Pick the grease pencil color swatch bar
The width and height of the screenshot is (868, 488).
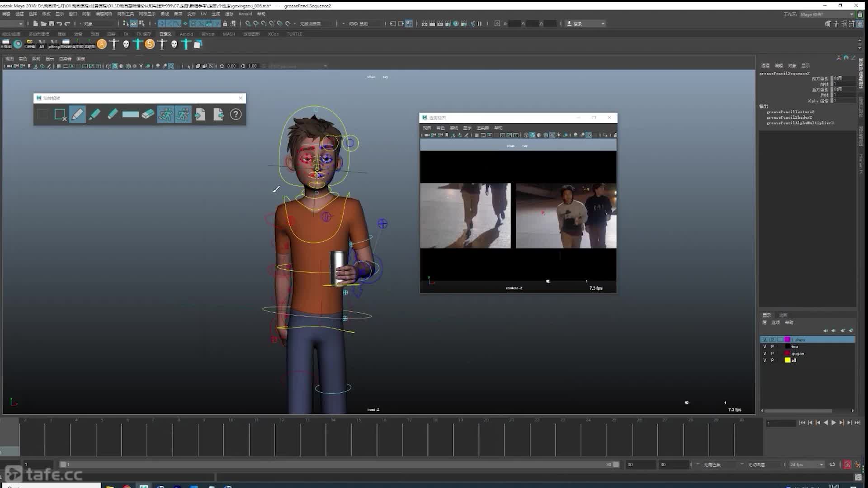tap(130, 114)
